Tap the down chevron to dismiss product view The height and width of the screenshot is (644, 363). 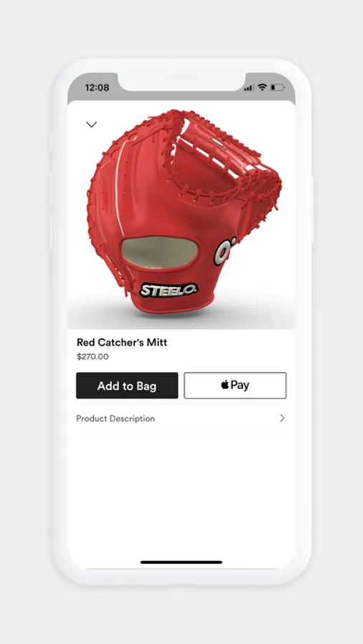pos(91,124)
